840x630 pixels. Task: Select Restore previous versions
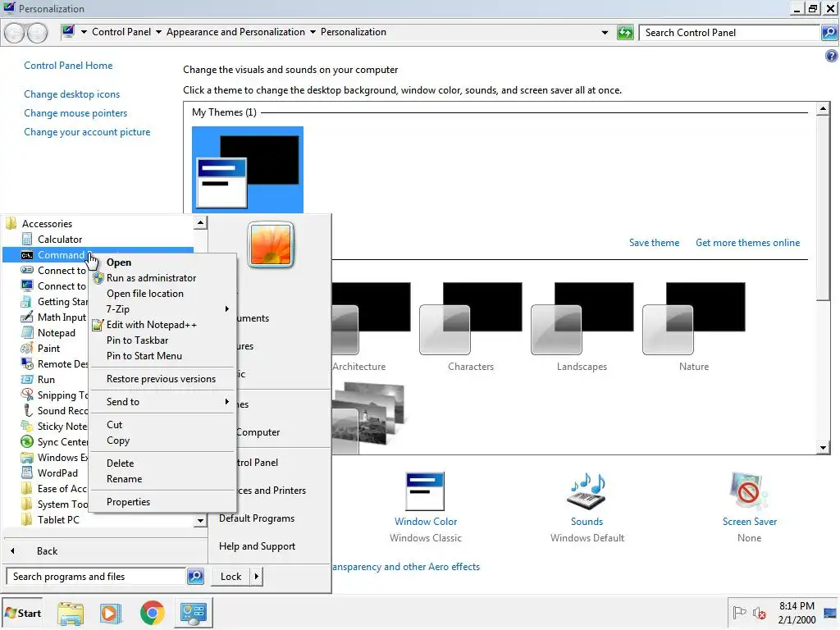pyautogui.click(x=161, y=379)
